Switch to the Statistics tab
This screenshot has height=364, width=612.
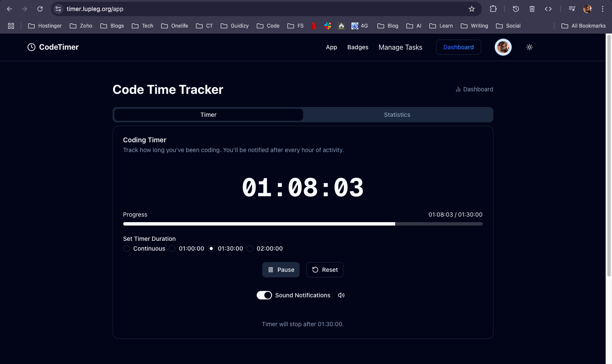(397, 114)
